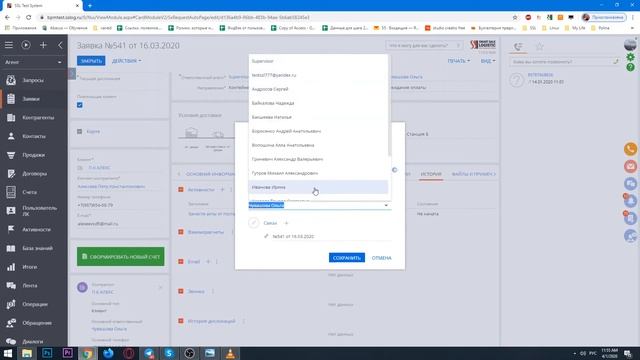Collapse the left sidebar with arrow icon

point(60,45)
